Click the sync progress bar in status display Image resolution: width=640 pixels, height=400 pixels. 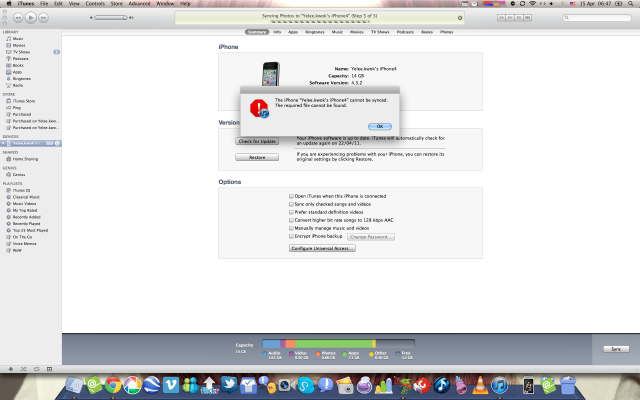(320, 22)
